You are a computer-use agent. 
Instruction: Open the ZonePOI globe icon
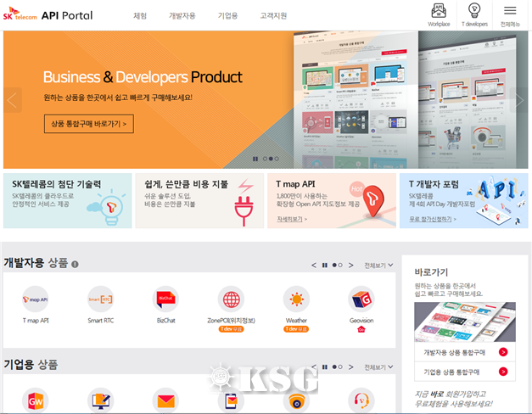tap(231, 299)
